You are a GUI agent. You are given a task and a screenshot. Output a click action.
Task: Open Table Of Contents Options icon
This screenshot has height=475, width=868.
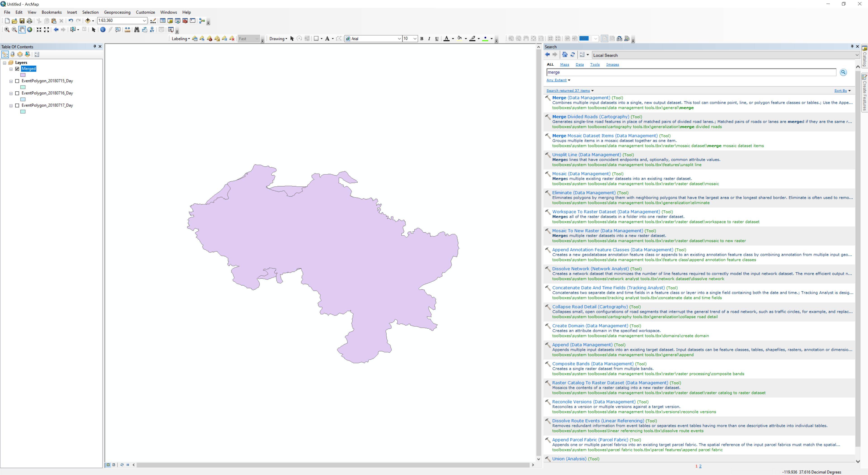(37, 54)
